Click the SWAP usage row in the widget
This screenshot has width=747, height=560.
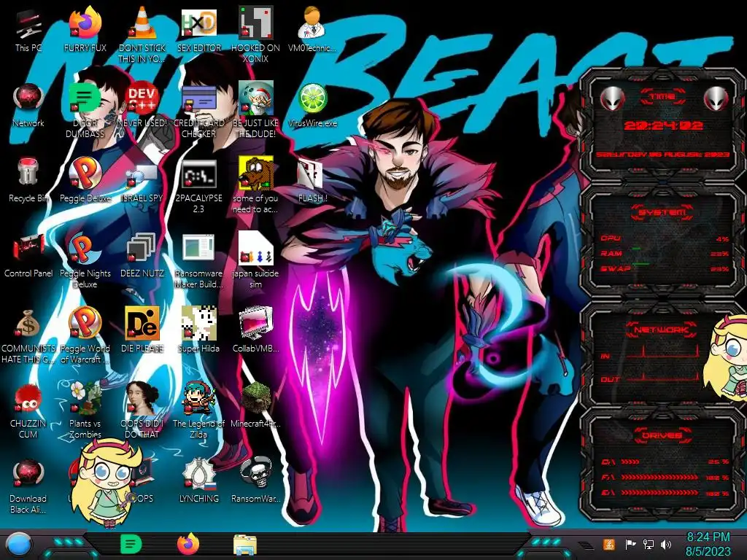click(665, 268)
